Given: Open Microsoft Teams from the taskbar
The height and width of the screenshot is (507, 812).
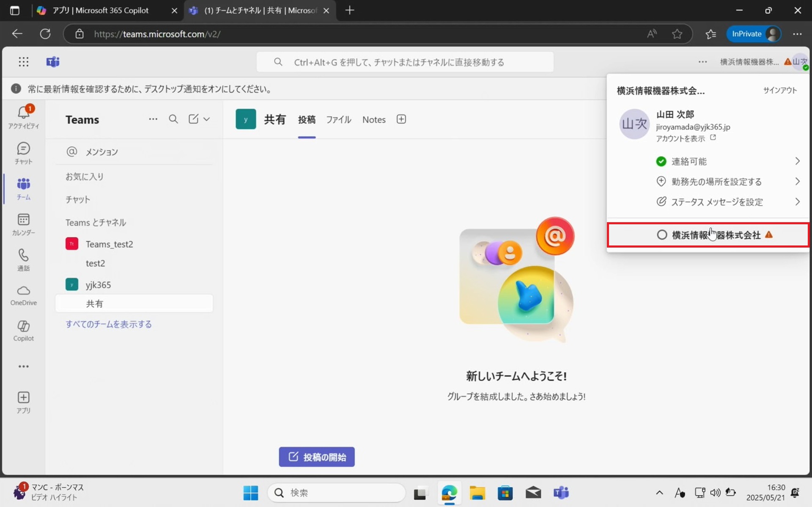Looking at the screenshot, I should 561,493.
